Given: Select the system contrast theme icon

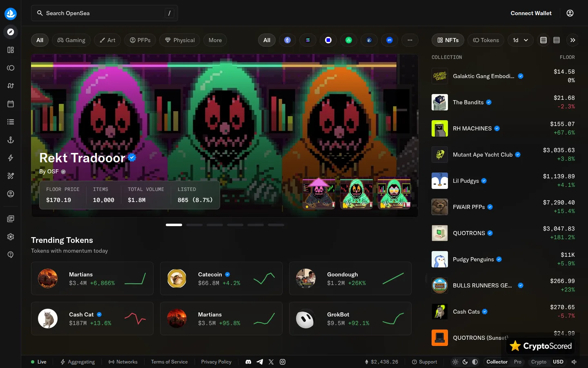Looking at the screenshot, I should point(475,362).
